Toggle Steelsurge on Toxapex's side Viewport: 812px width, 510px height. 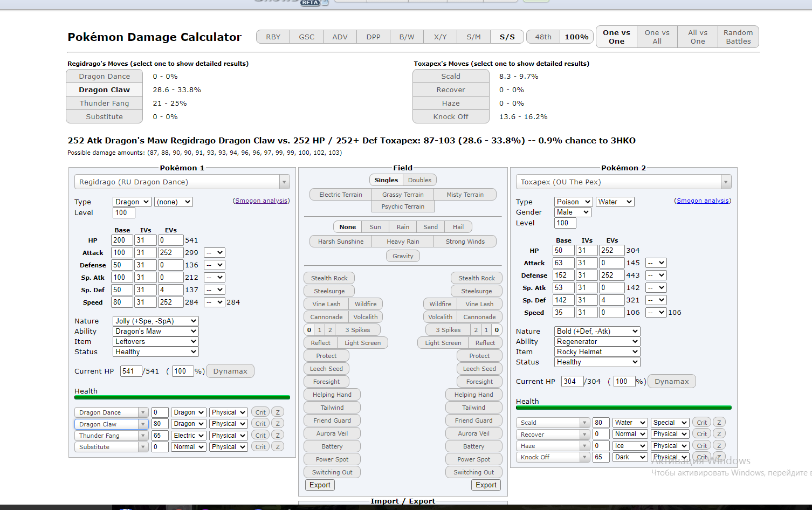(x=477, y=291)
